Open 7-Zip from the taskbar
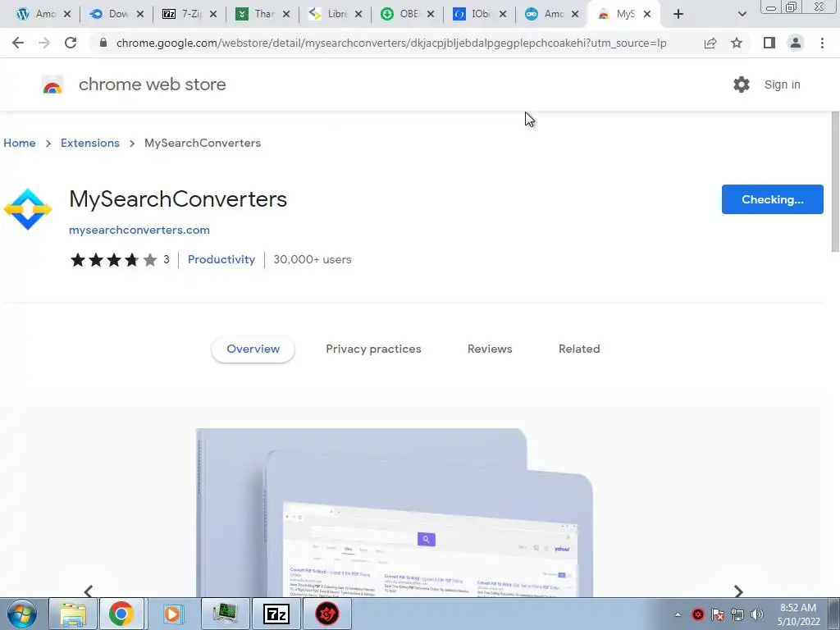Image resolution: width=840 pixels, height=630 pixels. pos(276,614)
